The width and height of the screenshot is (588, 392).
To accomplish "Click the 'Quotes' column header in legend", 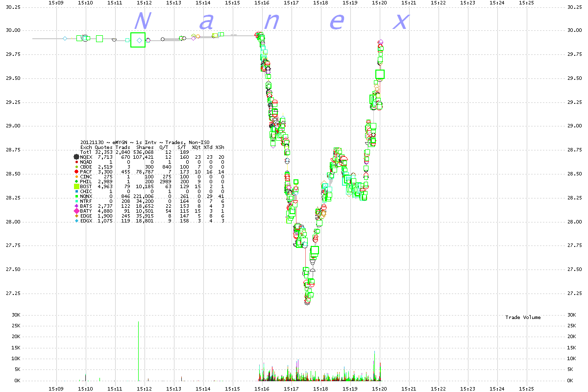I will point(103,147).
